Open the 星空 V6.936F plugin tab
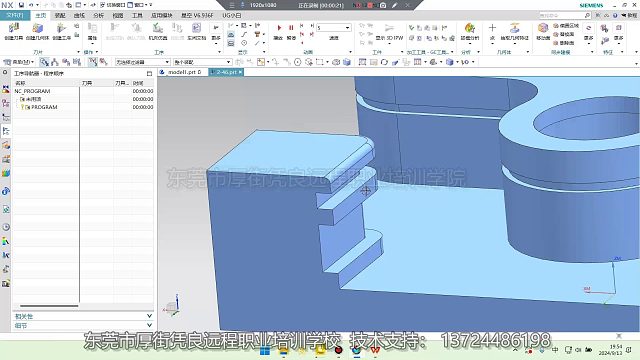Viewport: 640px width, 360px height. (x=197, y=16)
